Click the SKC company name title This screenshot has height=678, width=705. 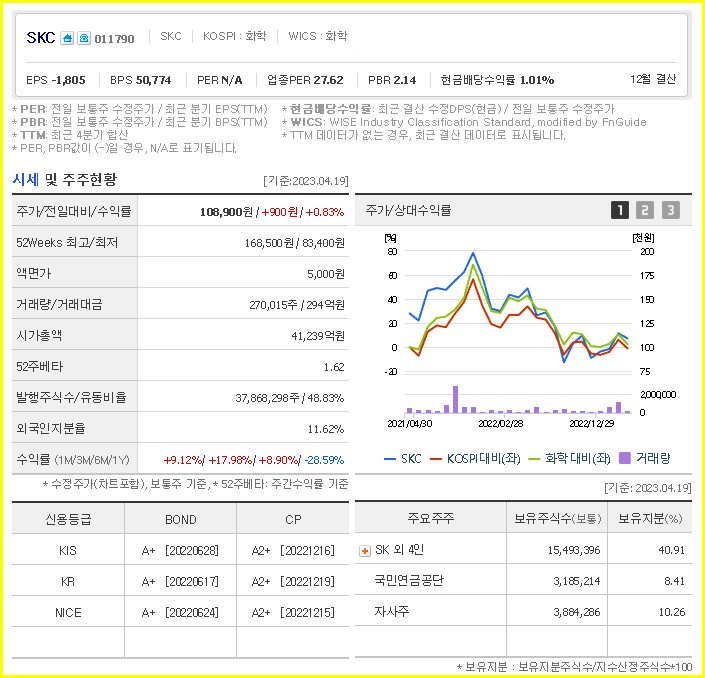[x=40, y=38]
